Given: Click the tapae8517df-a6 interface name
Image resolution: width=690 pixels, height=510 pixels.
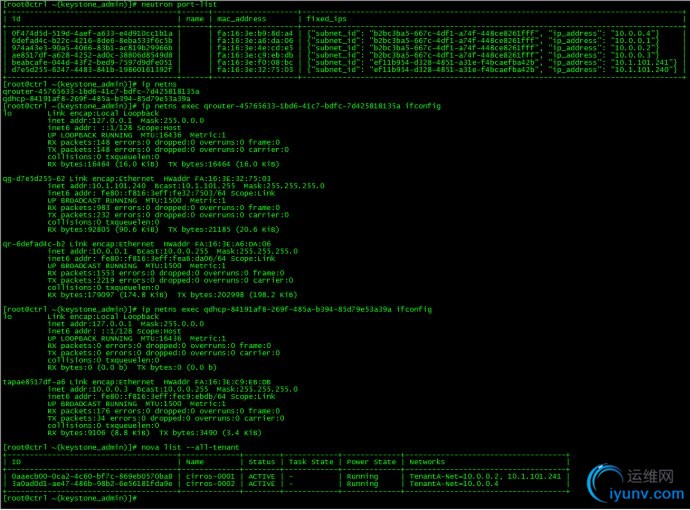Looking at the screenshot, I should tap(33, 382).
